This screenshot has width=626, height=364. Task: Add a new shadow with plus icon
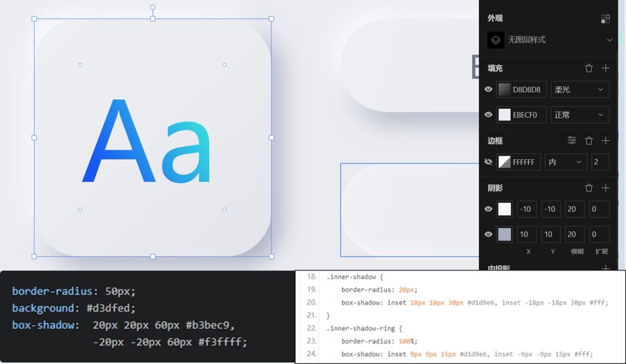click(606, 188)
